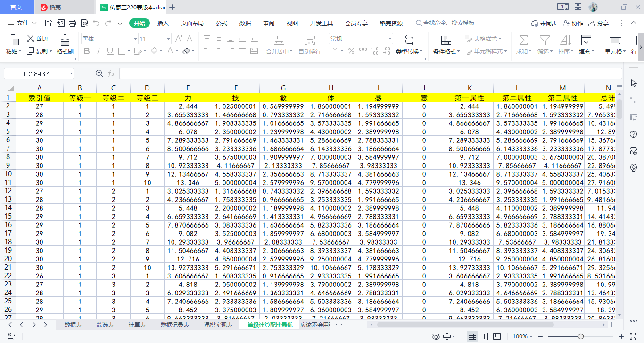Open the Name Box dropdown arrow
The width and height of the screenshot is (644, 343).
click(x=71, y=73)
